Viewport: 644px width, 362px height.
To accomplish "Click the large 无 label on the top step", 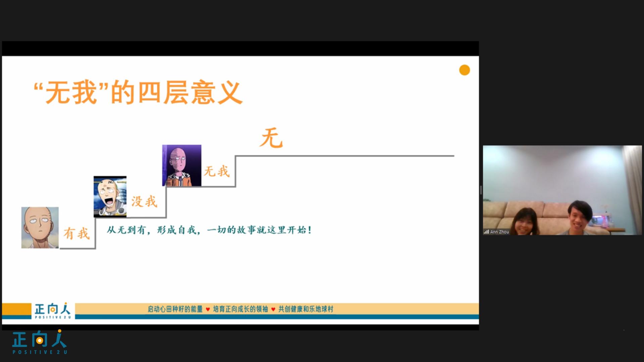I will click(x=271, y=138).
